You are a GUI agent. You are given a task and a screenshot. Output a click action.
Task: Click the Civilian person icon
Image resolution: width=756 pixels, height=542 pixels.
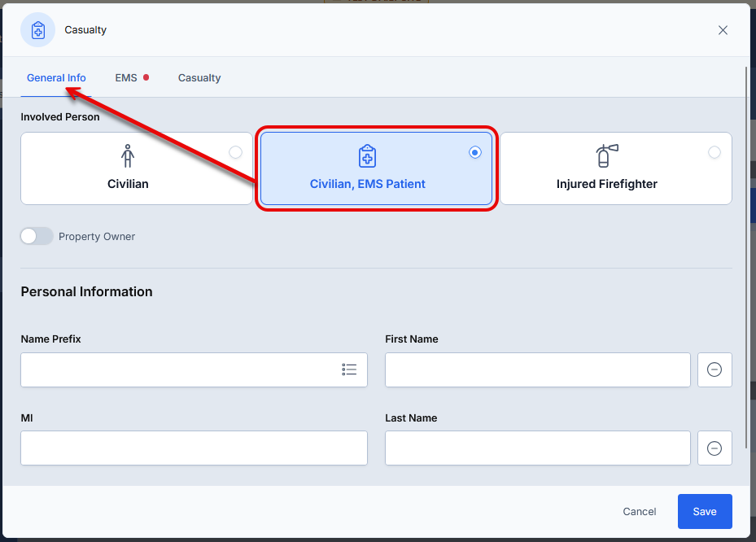coord(128,155)
